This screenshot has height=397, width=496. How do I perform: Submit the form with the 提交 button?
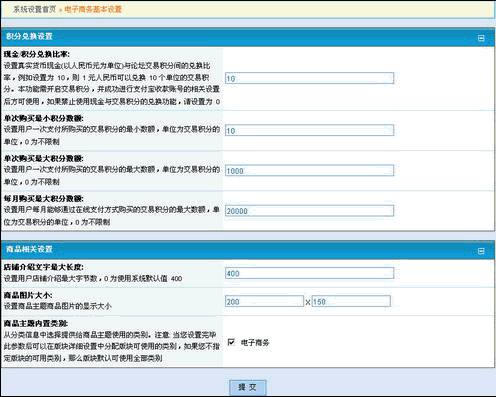pos(248,387)
